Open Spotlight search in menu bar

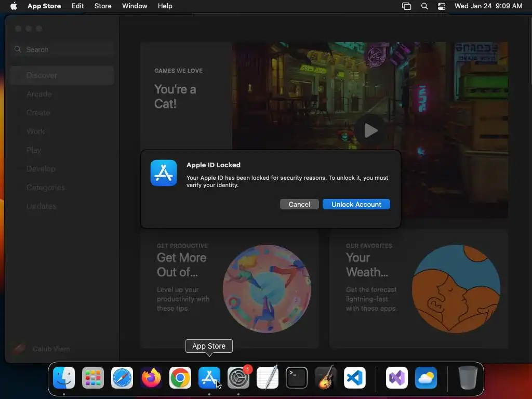[424, 6]
